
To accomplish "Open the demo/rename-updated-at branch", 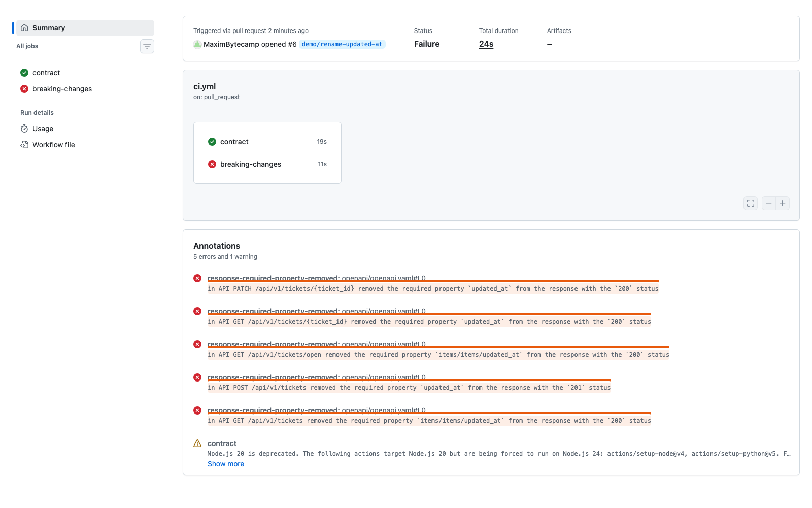I will click(x=342, y=44).
